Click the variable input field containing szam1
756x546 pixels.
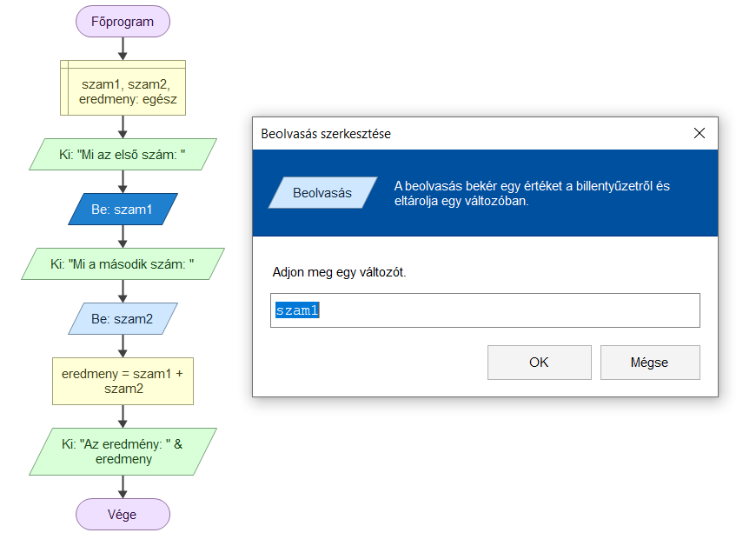pos(485,310)
